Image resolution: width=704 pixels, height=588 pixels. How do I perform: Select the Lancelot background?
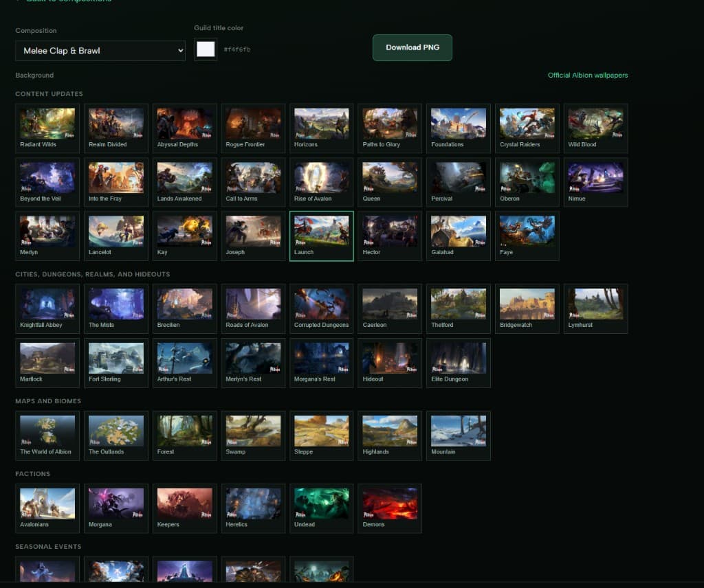pyautogui.click(x=115, y=236)
